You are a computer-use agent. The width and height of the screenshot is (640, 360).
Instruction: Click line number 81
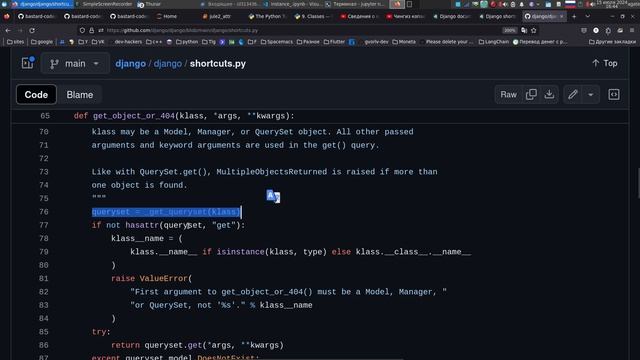pyautogui.click(x=44, y=278)
